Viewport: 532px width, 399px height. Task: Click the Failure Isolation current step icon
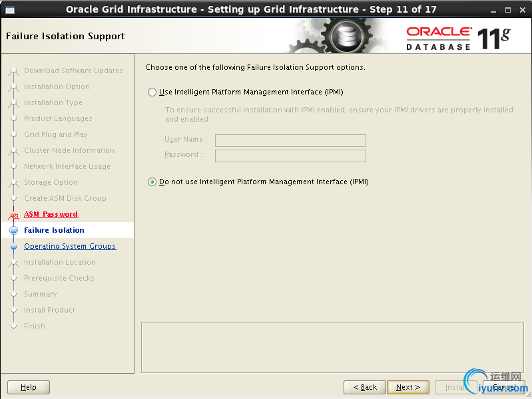(13, 231)
